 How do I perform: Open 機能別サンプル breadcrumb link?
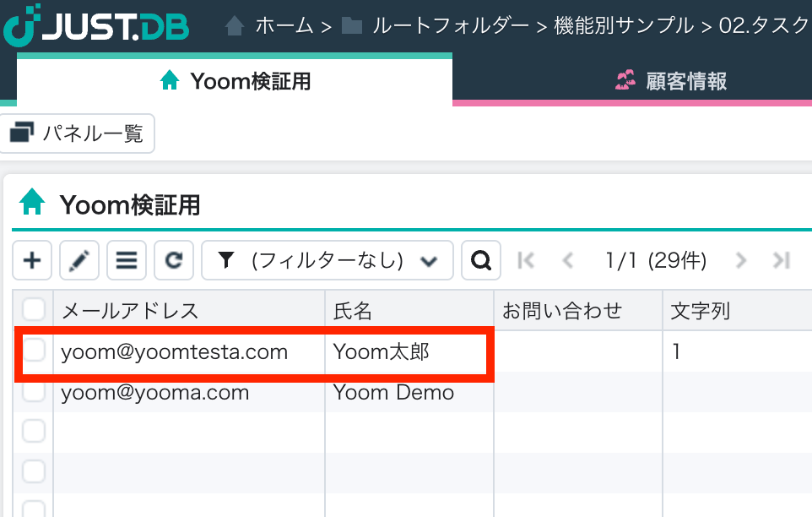click(624, 25)
